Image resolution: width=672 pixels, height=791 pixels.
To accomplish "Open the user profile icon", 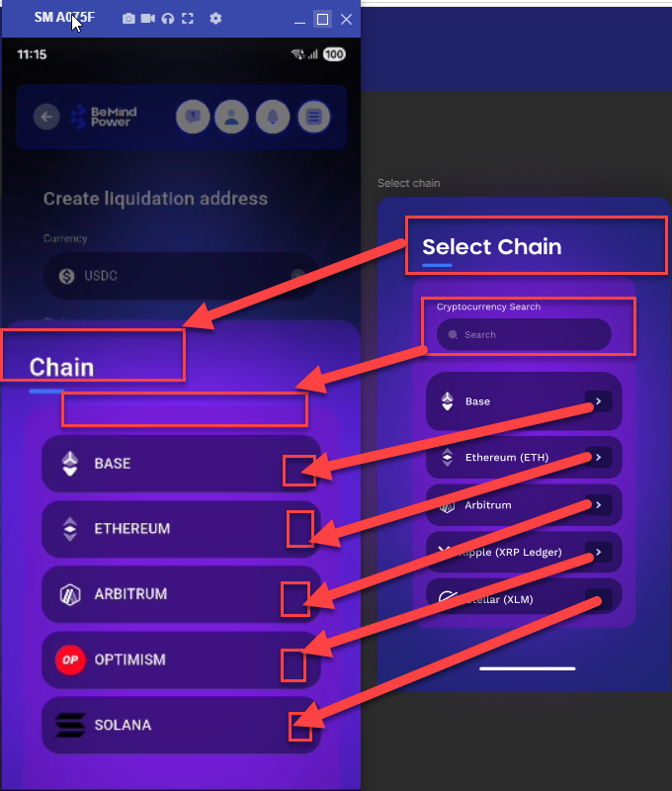I will pyautogui.click(x=231, y=118).
